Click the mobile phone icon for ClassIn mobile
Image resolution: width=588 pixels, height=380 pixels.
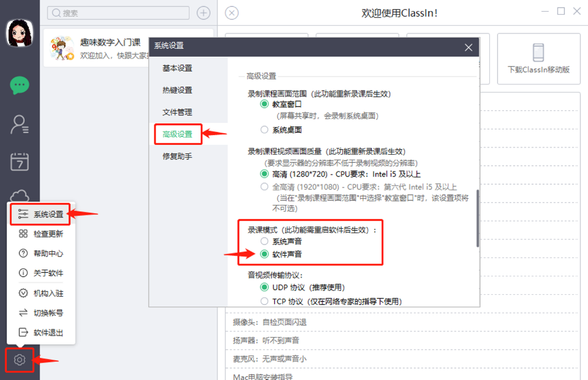pos(539,52)
